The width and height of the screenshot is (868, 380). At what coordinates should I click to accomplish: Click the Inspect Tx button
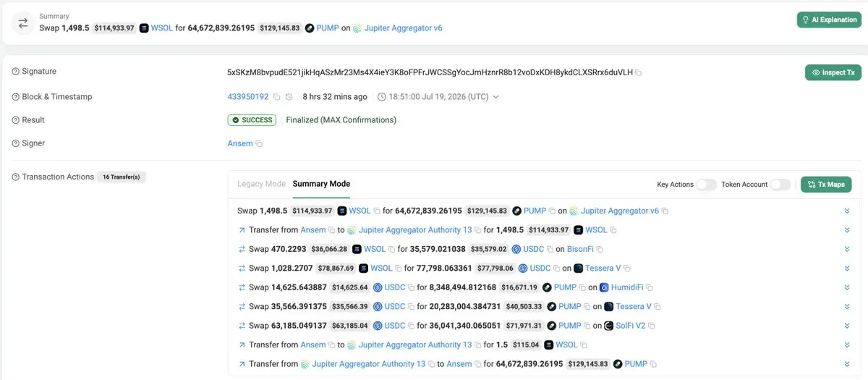pos(833,72)
